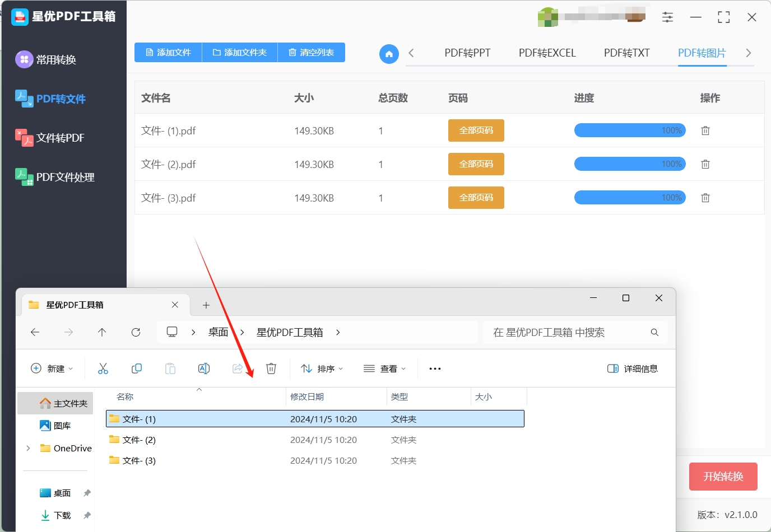Click 桌面 in the address breadcrumb
This screenshot has height=532, width=771.
[218, 332]
